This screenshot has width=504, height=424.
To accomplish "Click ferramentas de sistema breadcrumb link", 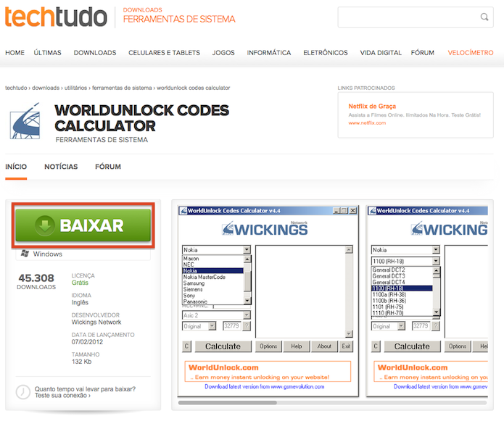I will (x=122, y=88).
